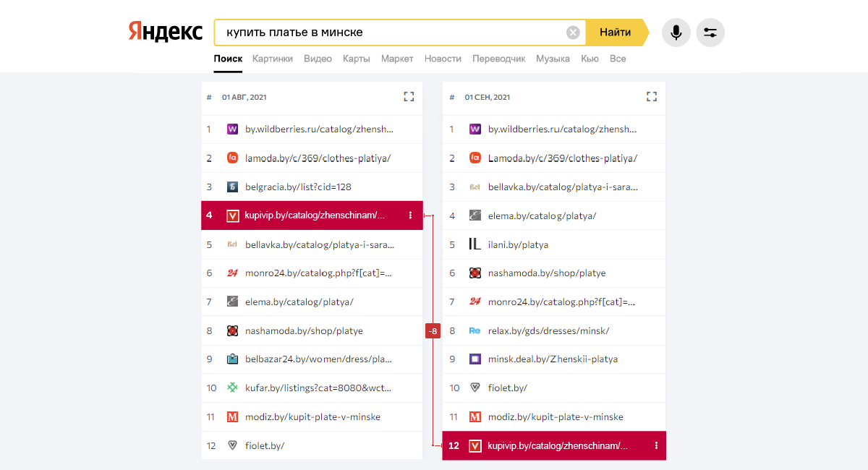Open the Кью tab
Viewport: 868px width, 470px height.
pos(590,59)
